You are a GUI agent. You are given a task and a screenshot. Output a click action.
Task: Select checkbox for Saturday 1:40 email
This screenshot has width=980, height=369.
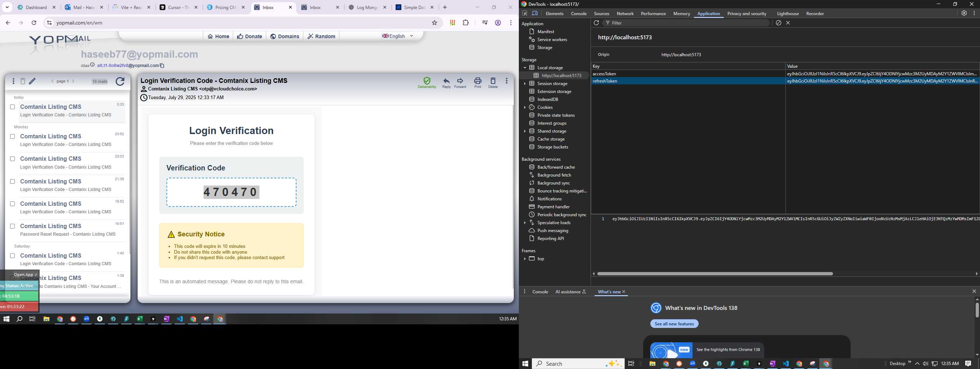point(13,255)
